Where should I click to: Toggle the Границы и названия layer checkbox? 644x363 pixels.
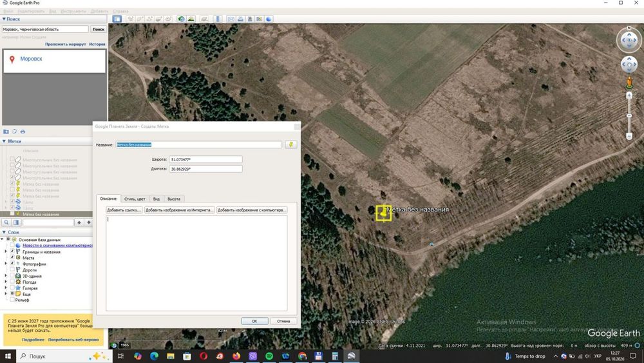point(12,251)
